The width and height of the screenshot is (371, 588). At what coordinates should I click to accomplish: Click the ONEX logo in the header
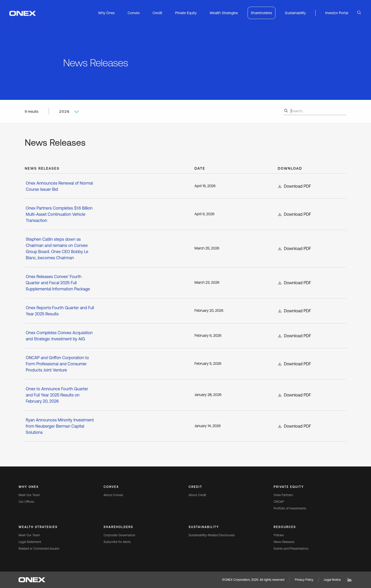click(x=22, y=13)
